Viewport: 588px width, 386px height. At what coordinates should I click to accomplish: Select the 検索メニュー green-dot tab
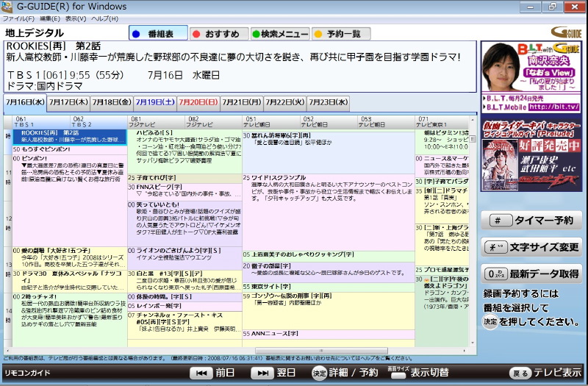280,34
